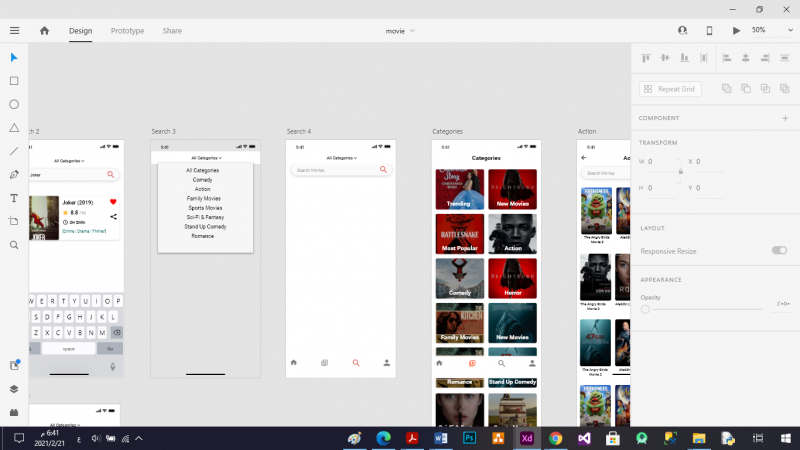Select the Rectangle tool
Viewport: 800px width, 450px height.
(x=14, y=81)
